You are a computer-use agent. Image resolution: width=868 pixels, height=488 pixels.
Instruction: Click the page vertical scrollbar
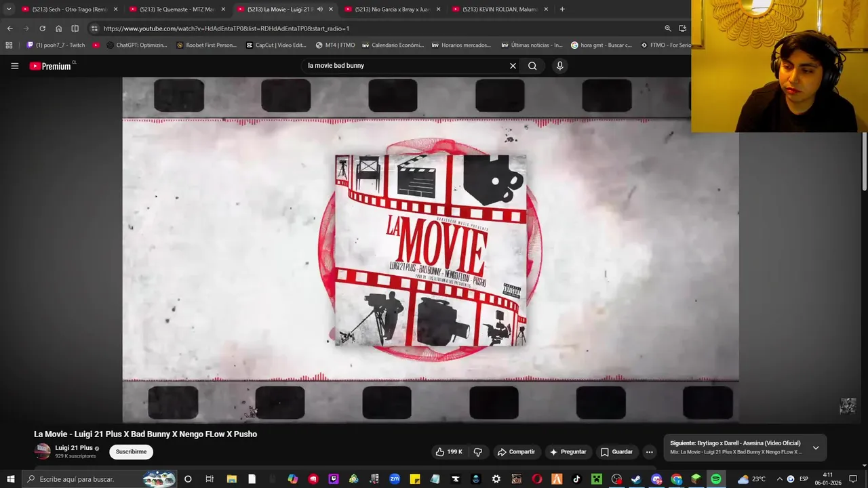tap(864, 161)
